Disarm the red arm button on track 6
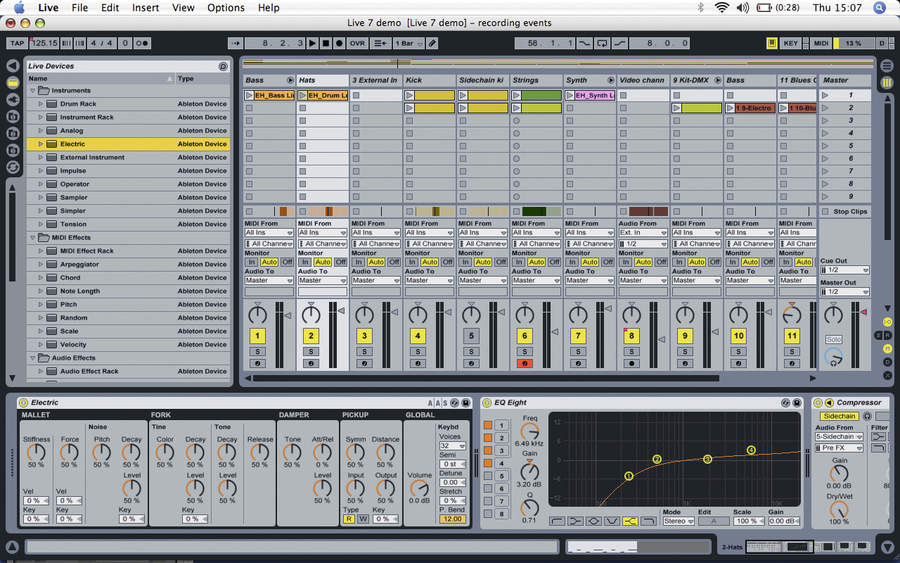Screen dimensions: 900x563 524,363
